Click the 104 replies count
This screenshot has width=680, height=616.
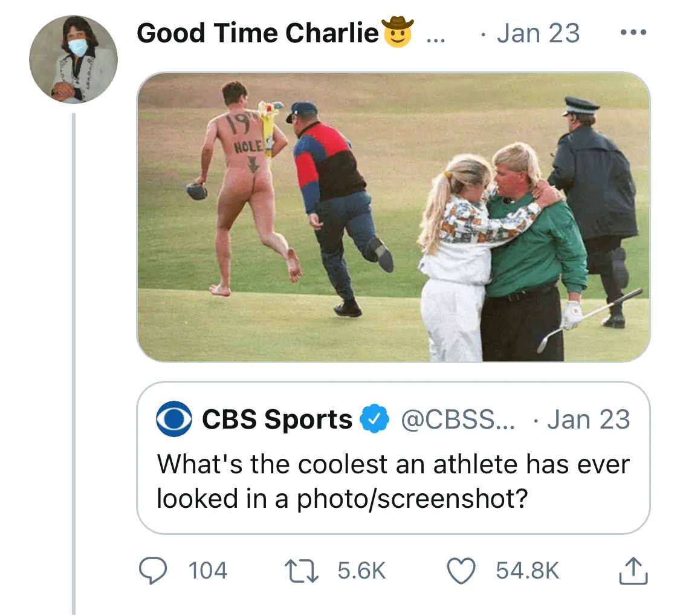(208, 571)
